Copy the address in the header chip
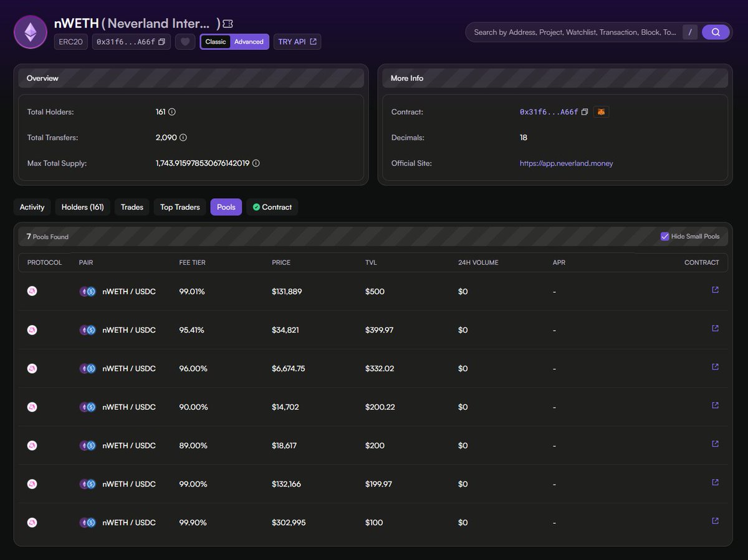The height and width of the screenshot is (560, 748). 162,42
